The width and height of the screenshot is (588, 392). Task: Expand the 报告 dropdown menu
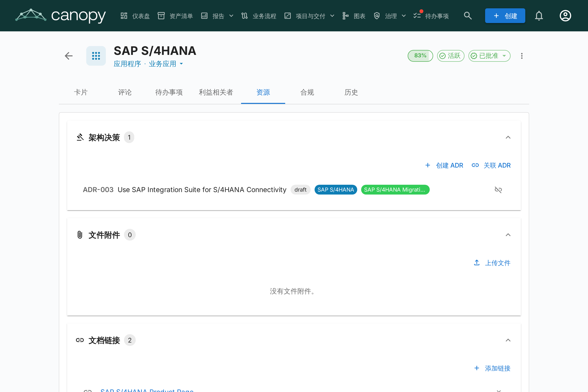click(x=231, y=16)
